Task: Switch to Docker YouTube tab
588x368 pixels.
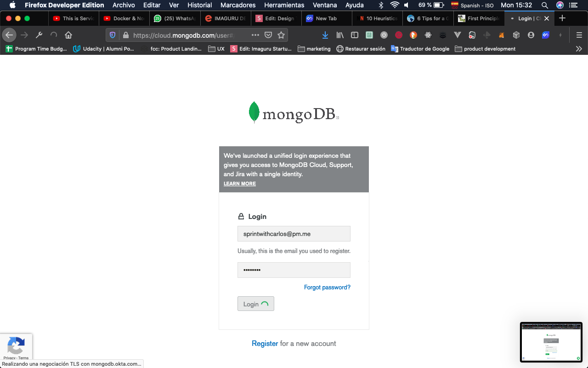Action: click(124, 18)
